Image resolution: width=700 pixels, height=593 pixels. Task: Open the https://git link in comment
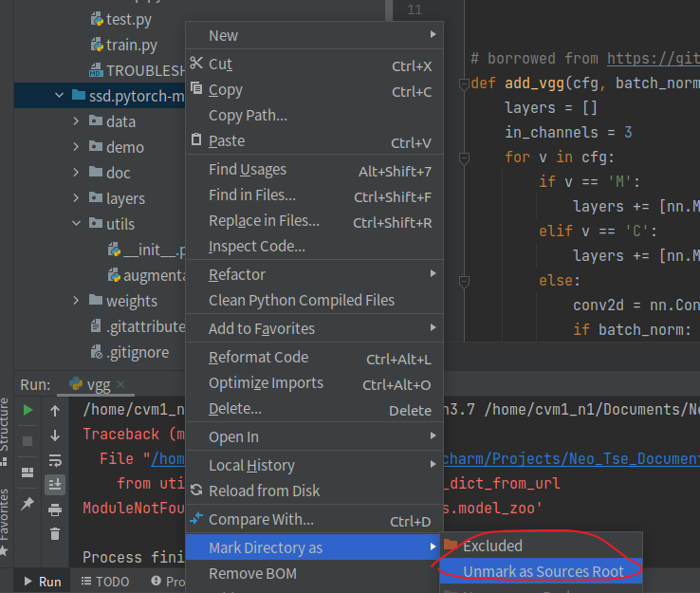[x=654, y=58]
